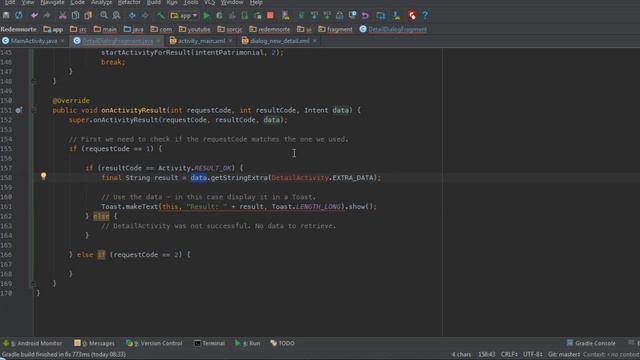This screenshot has width=640, height=360.
Task: Click Redemnorte project breadcrumb
Action: click(18, 29)
